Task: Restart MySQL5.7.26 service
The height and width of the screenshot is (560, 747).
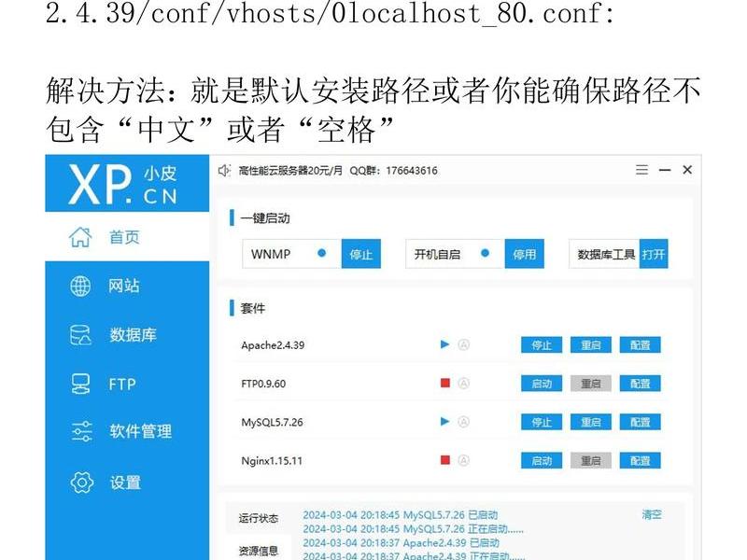Action: point(591,422)
